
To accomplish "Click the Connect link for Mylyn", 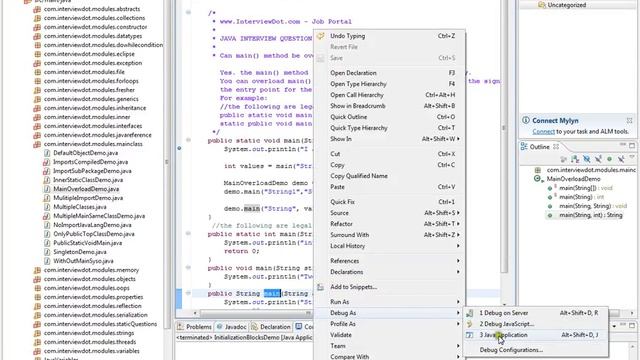I will pos(543,131).
